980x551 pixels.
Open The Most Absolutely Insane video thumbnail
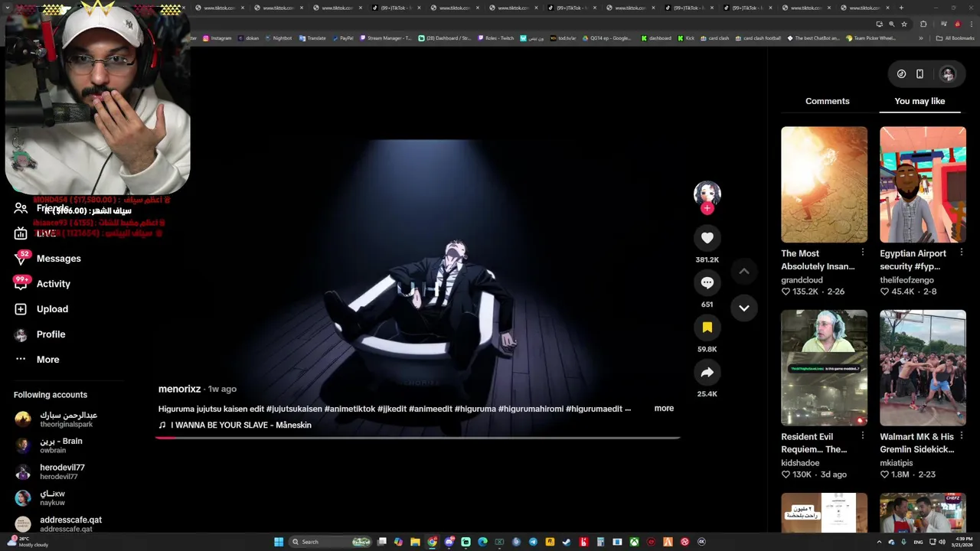coord(824,184)
